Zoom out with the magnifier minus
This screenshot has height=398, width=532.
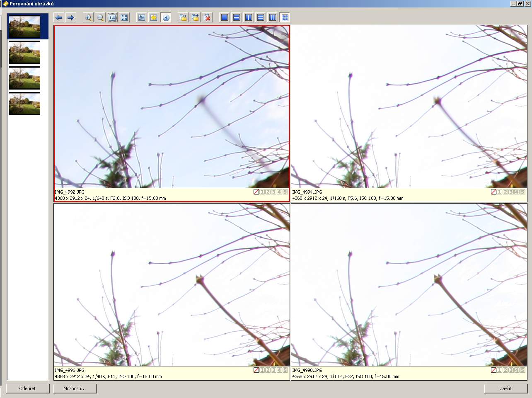click(100, 17)
